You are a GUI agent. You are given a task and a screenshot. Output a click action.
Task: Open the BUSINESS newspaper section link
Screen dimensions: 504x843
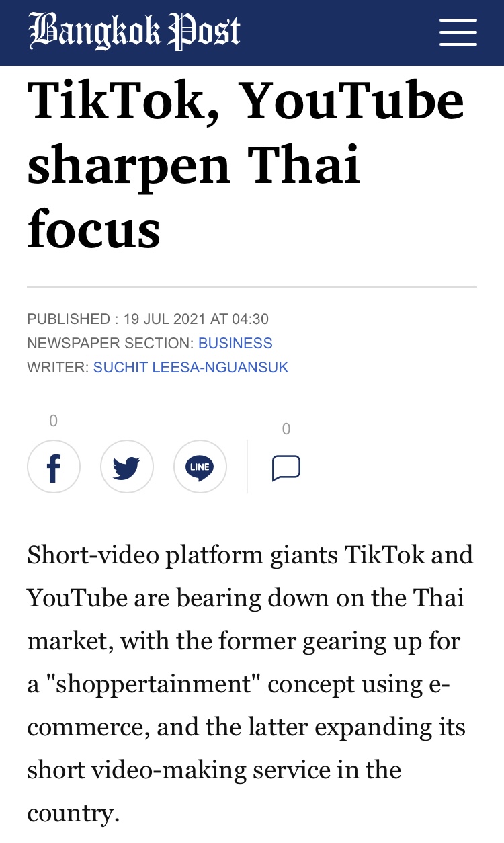point(235,343)
